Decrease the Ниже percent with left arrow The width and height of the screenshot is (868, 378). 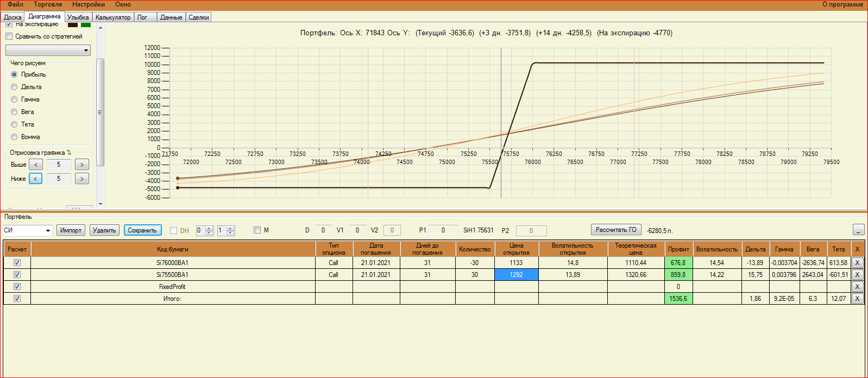point(36,179)
